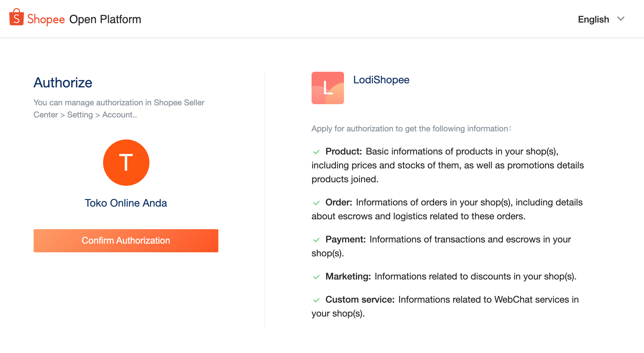Click the Custom service permission label
This screenshot has width=644, height=353.
[x=360, y=299]
